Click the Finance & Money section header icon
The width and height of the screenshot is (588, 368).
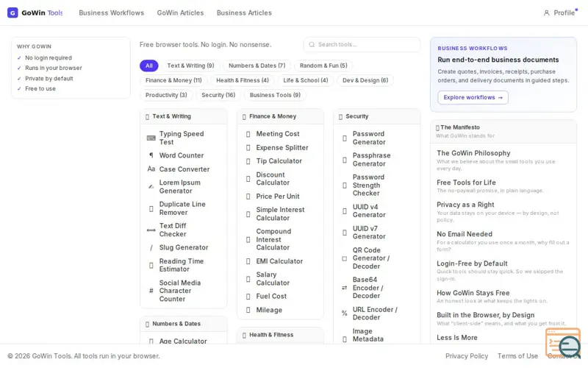[244, 117]
